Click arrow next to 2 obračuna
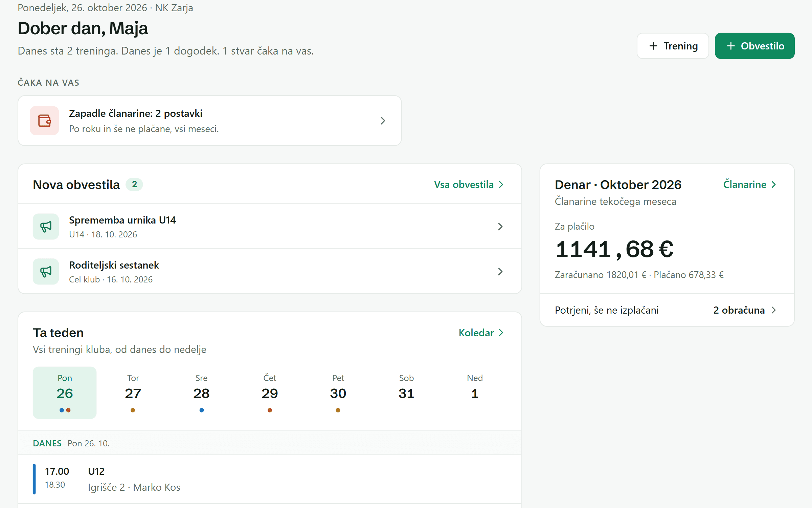 [773, 310]
